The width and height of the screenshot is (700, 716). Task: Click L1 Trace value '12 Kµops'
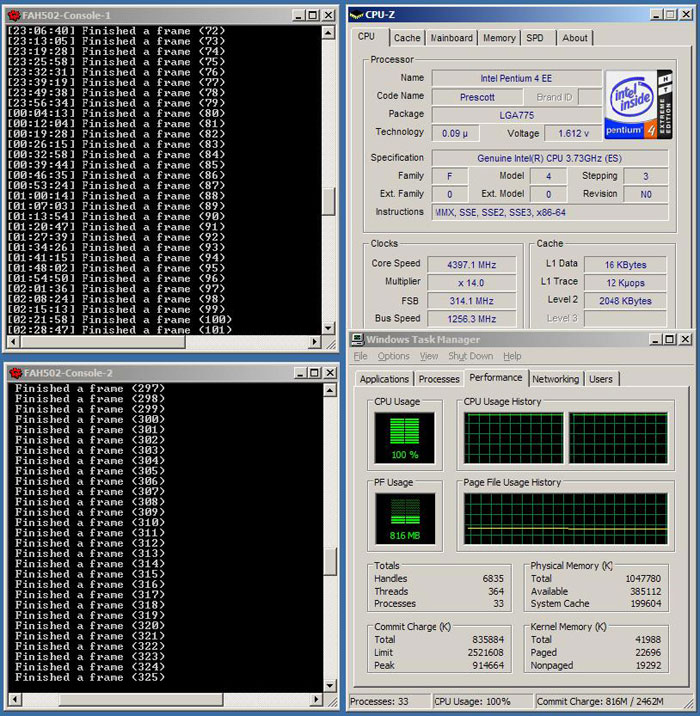tap(625, 283)
